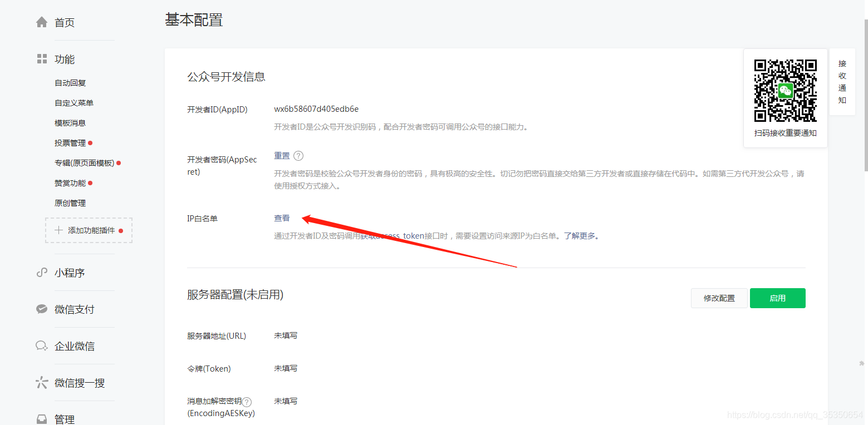Open 小程序 section
The image size is (868, 425).
pos(70,273)
